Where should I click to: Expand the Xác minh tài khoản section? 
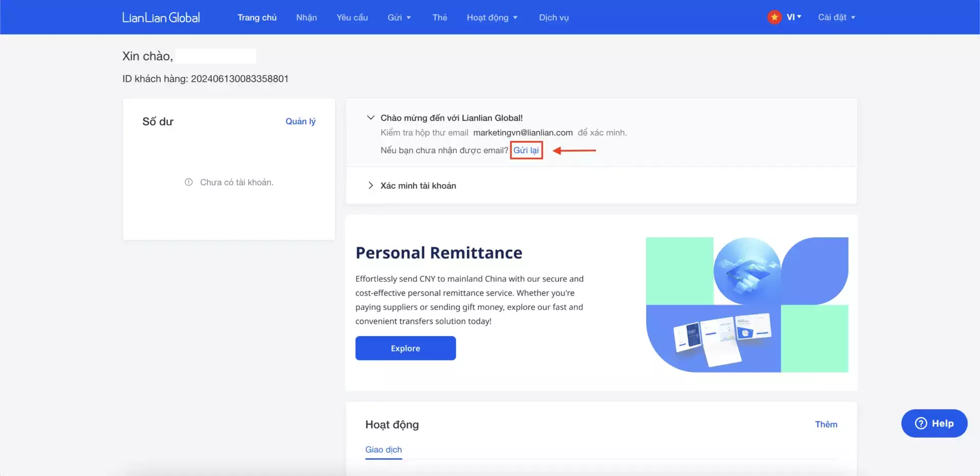click(x=371, y=185)
